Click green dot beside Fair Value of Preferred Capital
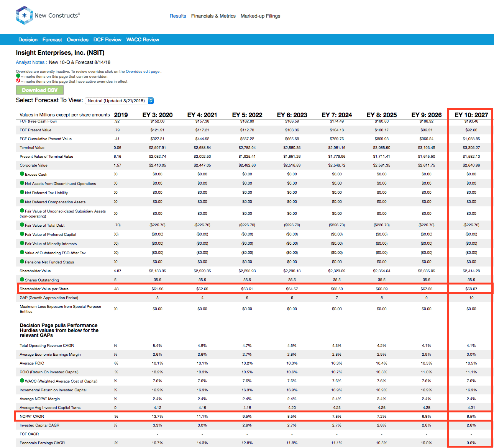494x448 pixels. 22,234
